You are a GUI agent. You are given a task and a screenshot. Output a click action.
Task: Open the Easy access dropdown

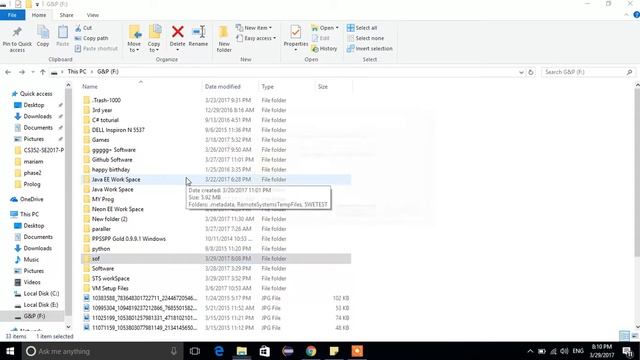[256, 38]
